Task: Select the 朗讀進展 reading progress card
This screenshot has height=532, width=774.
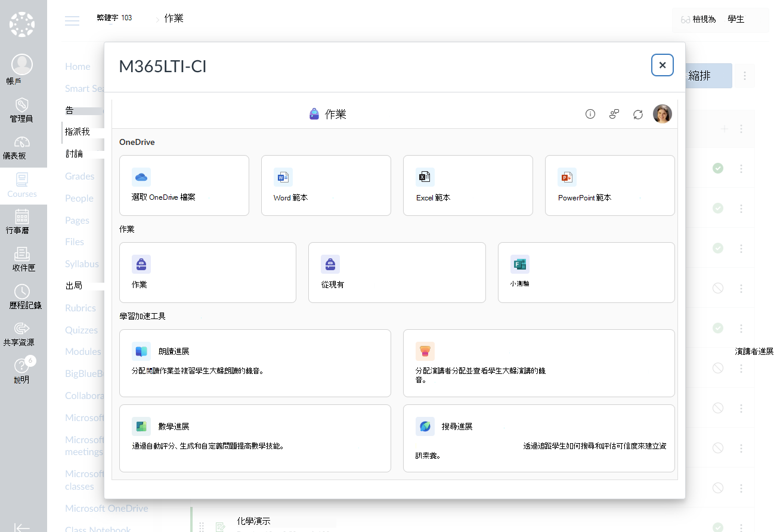Action: click(x=255, y=363)
